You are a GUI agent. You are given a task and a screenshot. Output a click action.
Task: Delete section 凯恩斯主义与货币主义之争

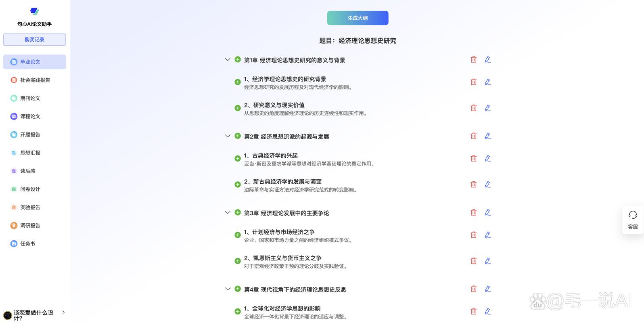[474, 261]
